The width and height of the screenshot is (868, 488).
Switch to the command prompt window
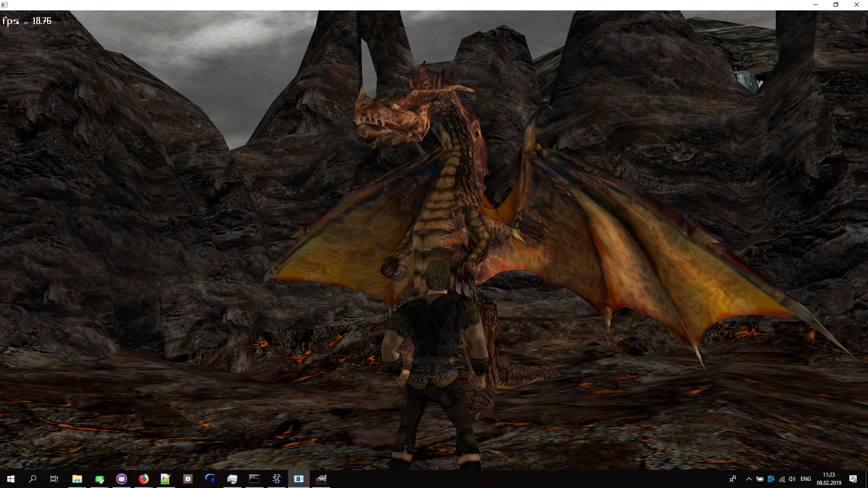pos(255,479)
